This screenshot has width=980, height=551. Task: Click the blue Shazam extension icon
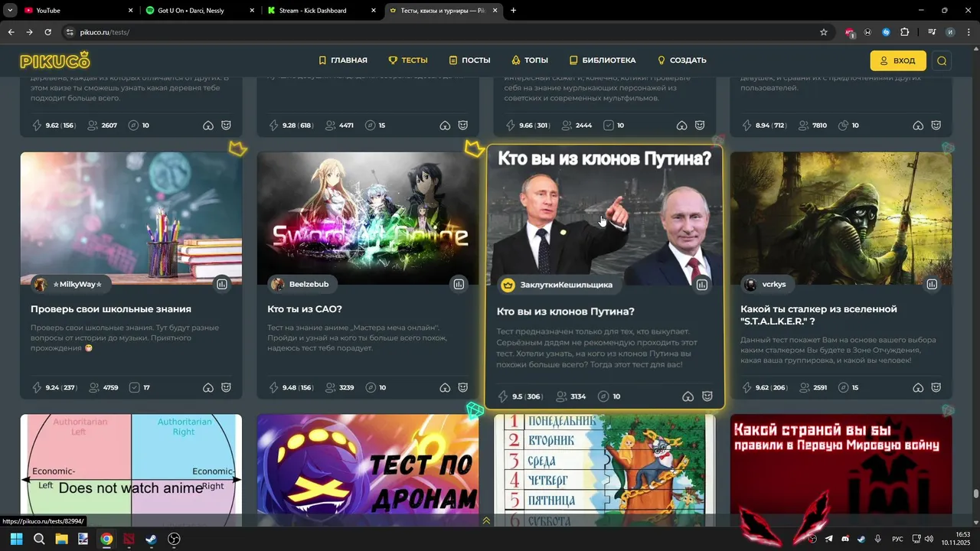tap(886, 32)
